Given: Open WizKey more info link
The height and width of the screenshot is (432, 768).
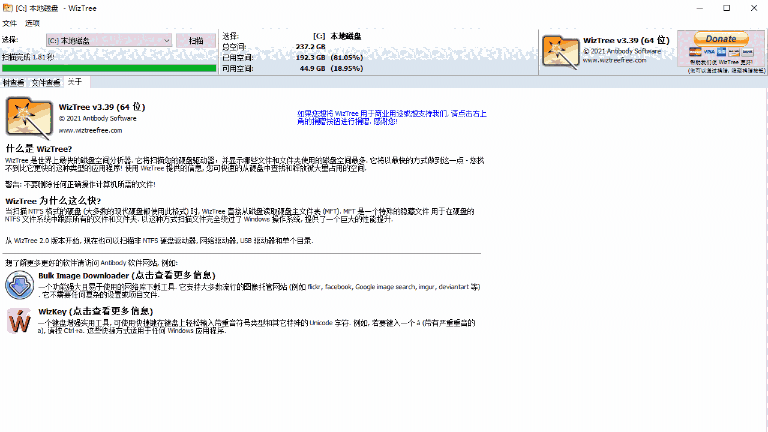Looking at the screenshot, I should point(96,312).
